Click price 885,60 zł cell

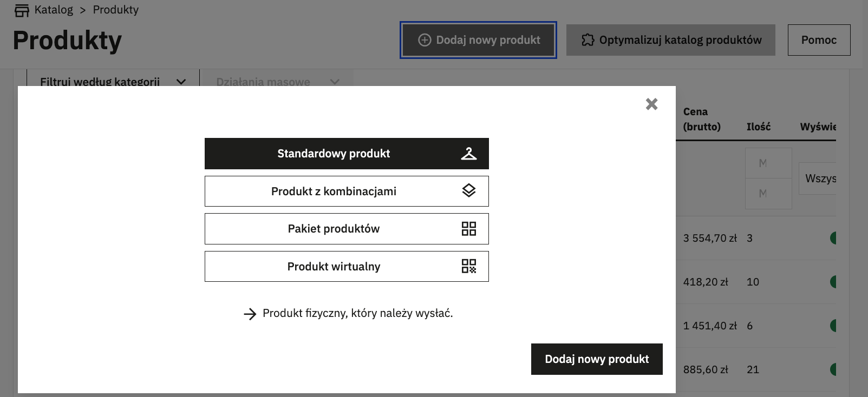tap(706, 369)
